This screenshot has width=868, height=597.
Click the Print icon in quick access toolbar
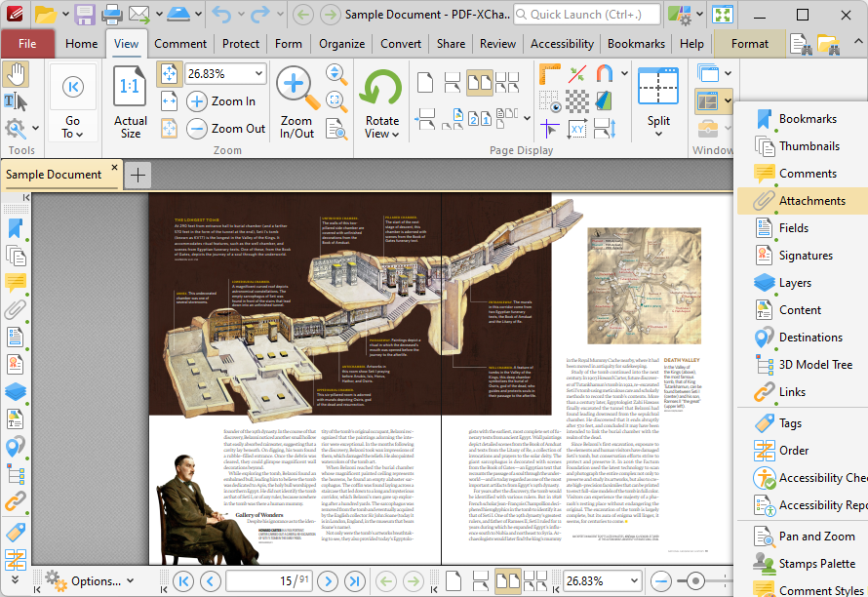coord(111,15)
